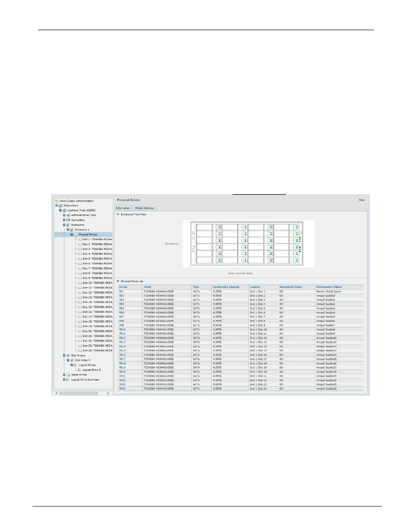
Task: Click the Administrative Tools icon
Action: [x=68, y=215]
